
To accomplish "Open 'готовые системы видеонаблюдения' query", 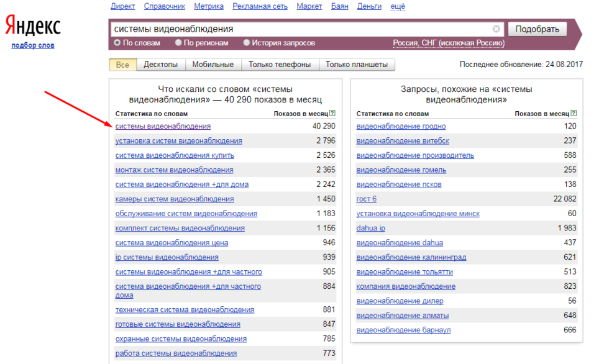I will point(178,324).
